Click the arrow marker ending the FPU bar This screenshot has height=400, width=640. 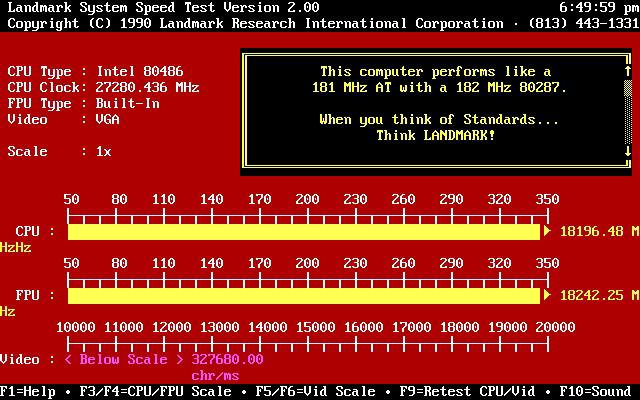[547, 295]
